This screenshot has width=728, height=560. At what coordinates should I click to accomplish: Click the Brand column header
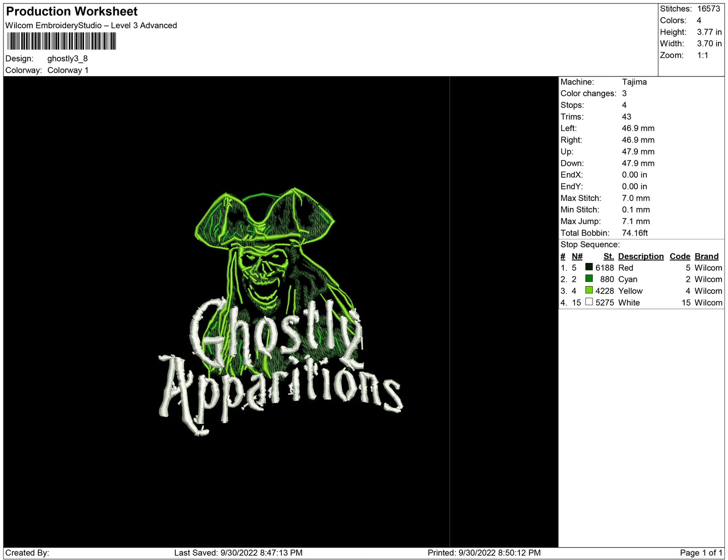coord(706,256)
